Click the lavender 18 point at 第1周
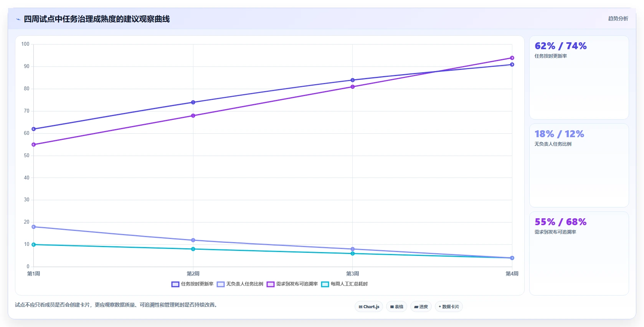Image resolution: width=644 pixels, height=327 pixels. click(34, 227)
